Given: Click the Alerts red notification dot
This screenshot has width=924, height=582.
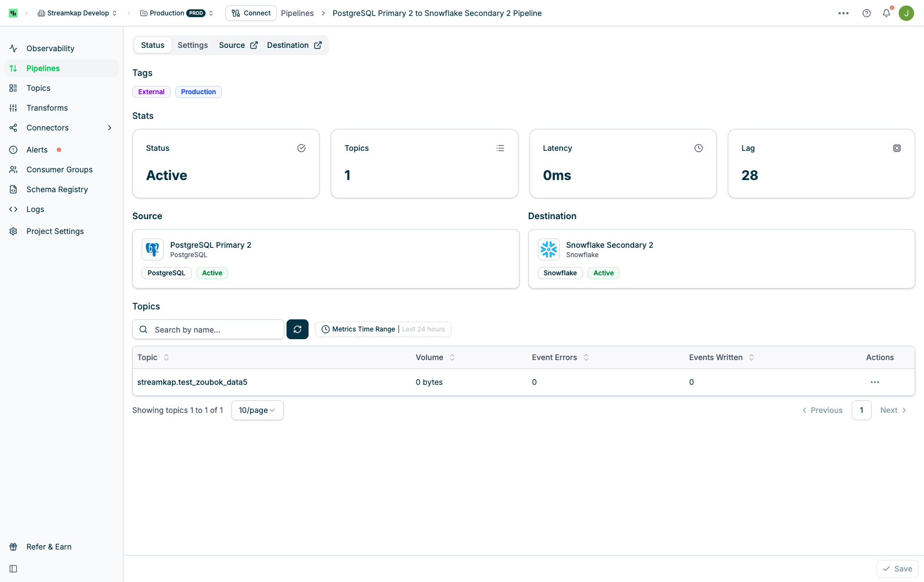Looking at the screenshot, I should click(x=59, y=150).
